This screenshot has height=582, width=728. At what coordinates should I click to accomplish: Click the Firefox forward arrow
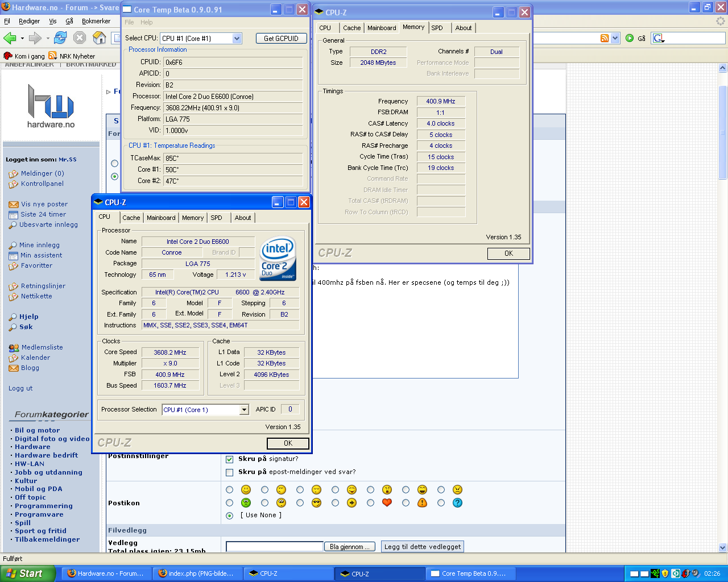coord(35,38)
